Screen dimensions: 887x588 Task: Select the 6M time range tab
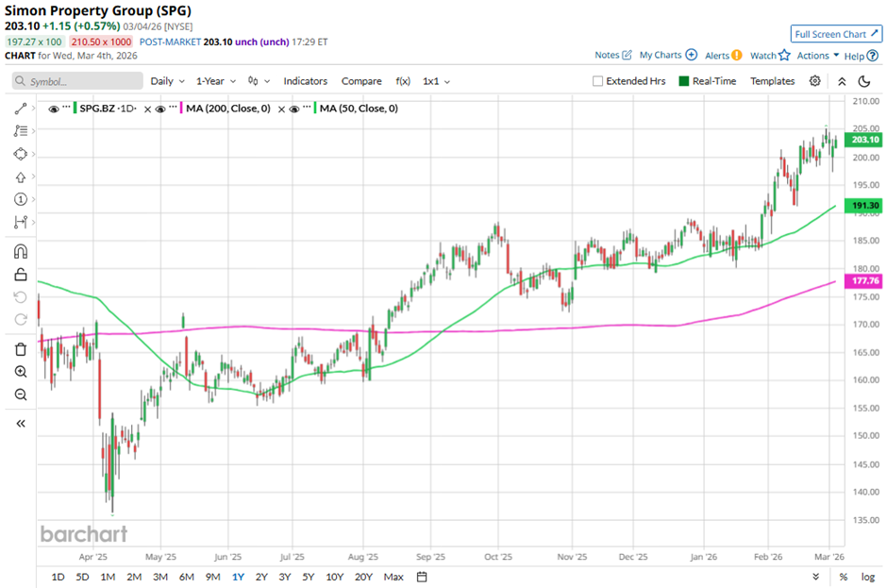pos(186,577)
